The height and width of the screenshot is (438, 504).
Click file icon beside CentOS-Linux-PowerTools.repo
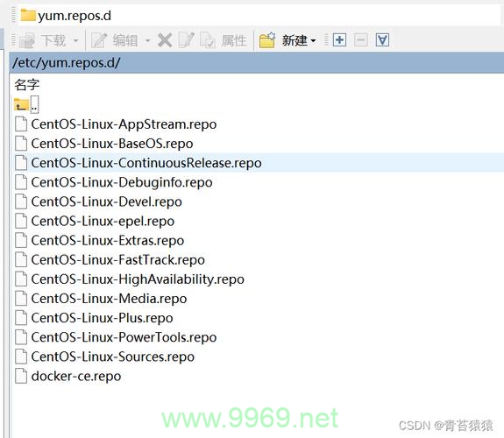point(21,337)
